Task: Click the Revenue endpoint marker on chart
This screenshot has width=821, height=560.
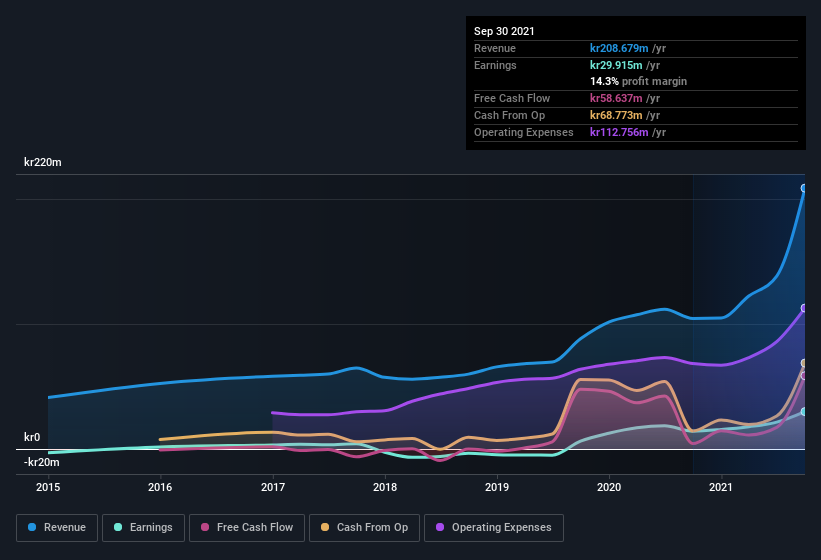Action: [x=804, y=188]
